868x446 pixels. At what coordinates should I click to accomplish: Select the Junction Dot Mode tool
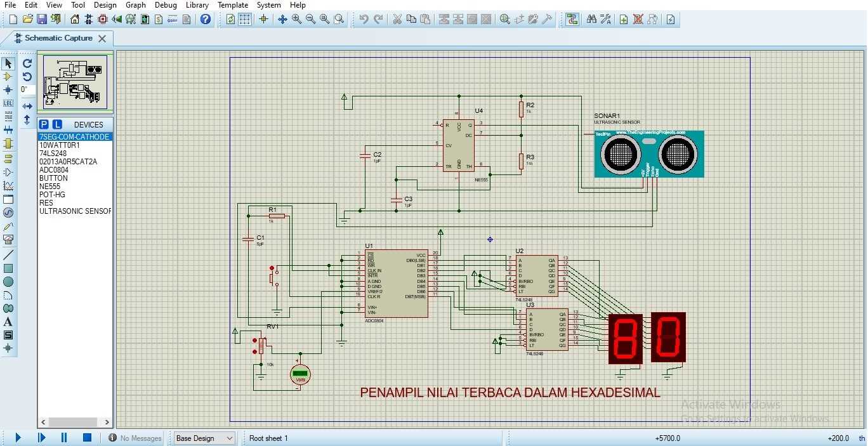click(x=8, y=90)
